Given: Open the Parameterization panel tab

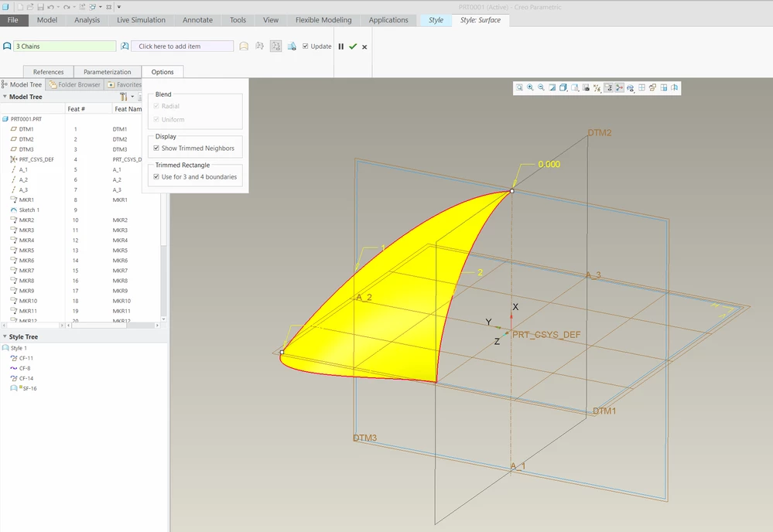Looking at the screenshot, I should (108, 71).
